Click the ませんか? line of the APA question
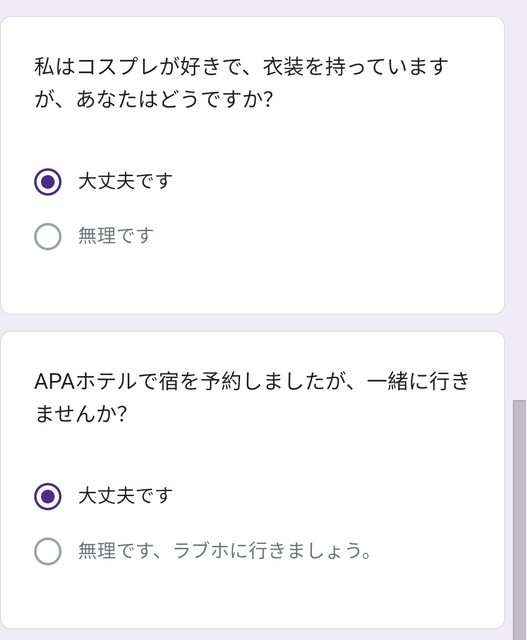 (x=81, y=414)
